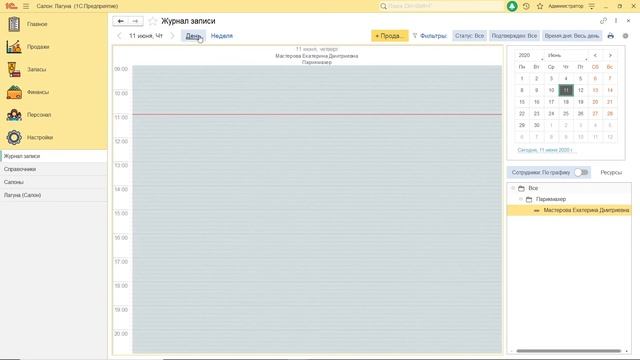Screen dimensions: 640x360
Task: Show previous month in calendar
Action: 595,56
